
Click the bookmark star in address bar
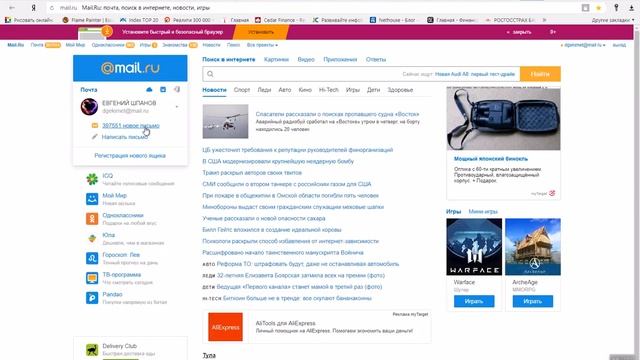pyautogui.click(x=598, y=8)
